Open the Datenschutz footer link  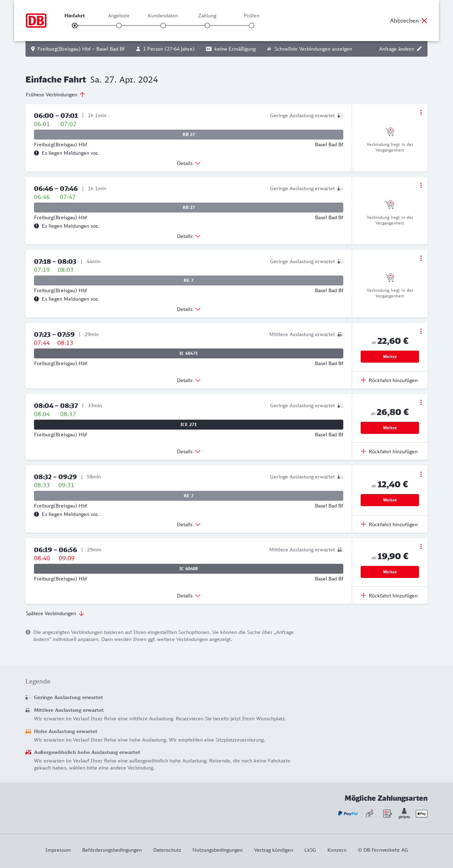pyautogui.click(x=167, y=850)
